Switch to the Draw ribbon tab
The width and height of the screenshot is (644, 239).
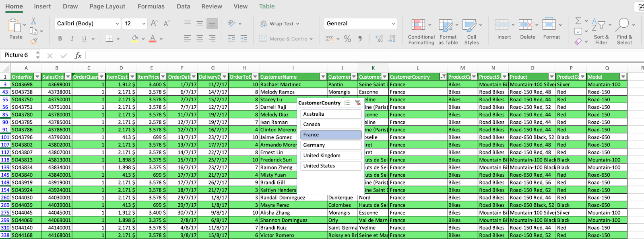[70, 6]
